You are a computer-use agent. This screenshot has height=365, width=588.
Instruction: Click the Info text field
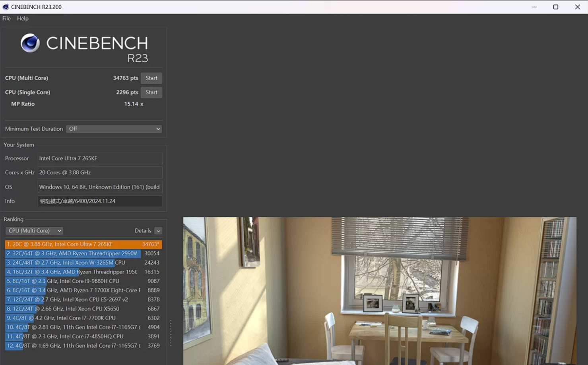tap(100, 201)
